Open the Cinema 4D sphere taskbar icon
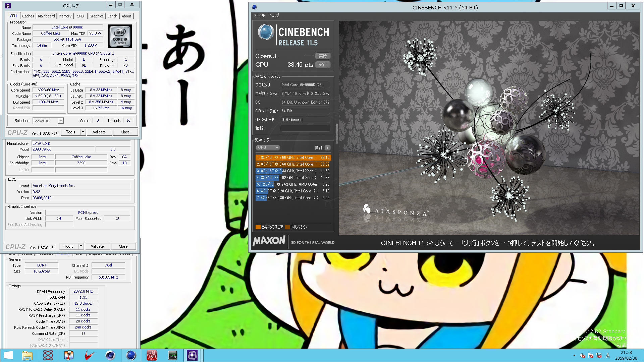Viewport: 644px width, 362px height. click(x=110, y=355)
